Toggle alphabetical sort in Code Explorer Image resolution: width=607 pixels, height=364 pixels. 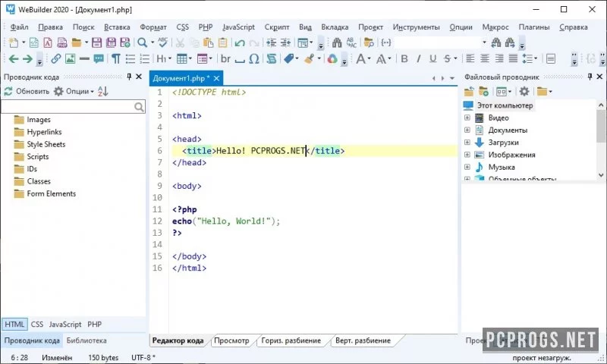pos(102,91)
